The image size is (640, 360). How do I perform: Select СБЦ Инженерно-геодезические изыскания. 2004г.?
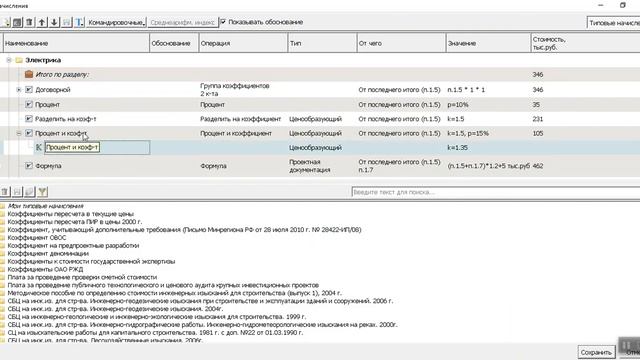point(116,309)
